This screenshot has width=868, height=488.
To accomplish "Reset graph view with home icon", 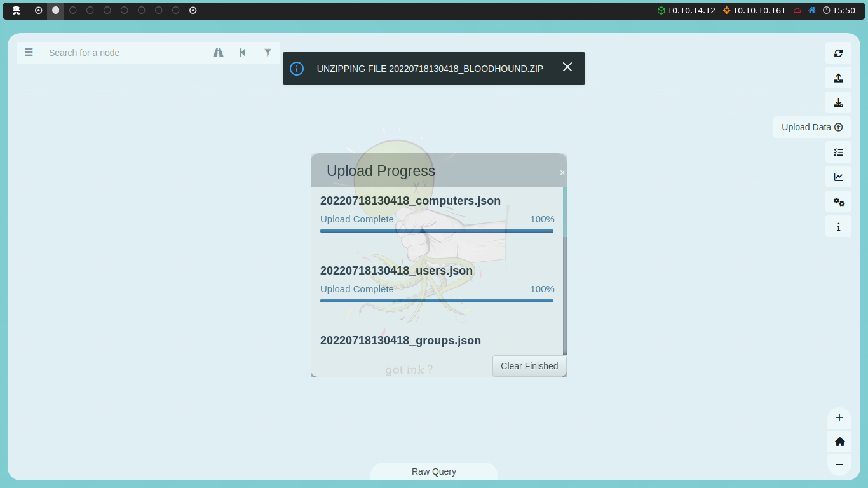I will (x=839, y=442).
